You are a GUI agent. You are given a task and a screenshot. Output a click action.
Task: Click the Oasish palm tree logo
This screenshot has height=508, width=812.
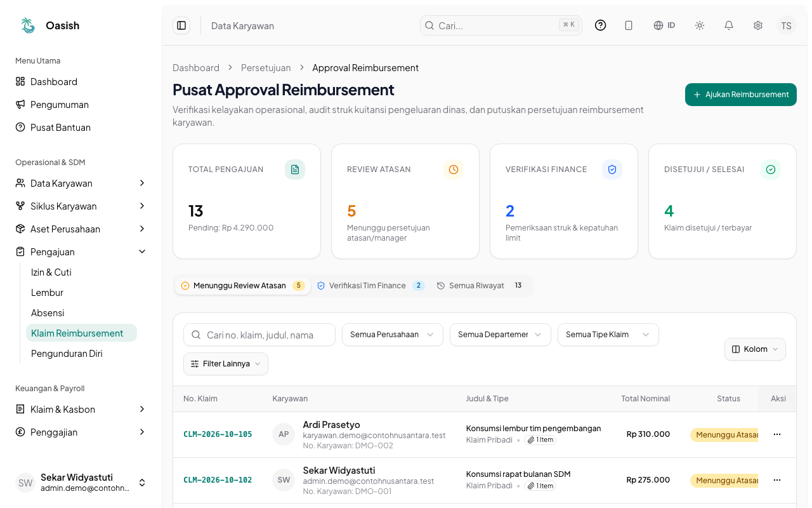pos(28,25)
